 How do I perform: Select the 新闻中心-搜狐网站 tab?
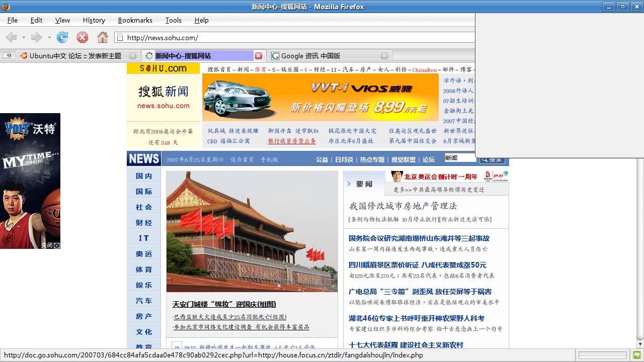click(203, 56)
